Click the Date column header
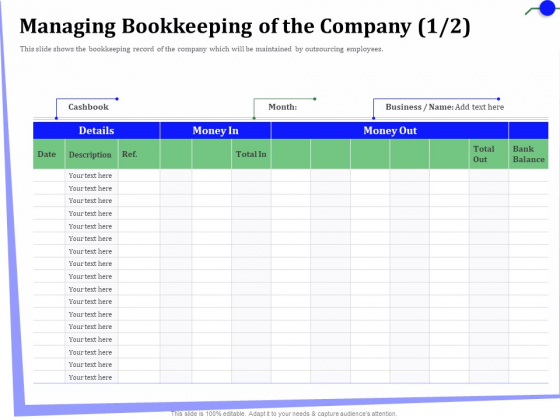Viewport: 560px width, 420px height. pyautogui.click(x=49, y=154)
